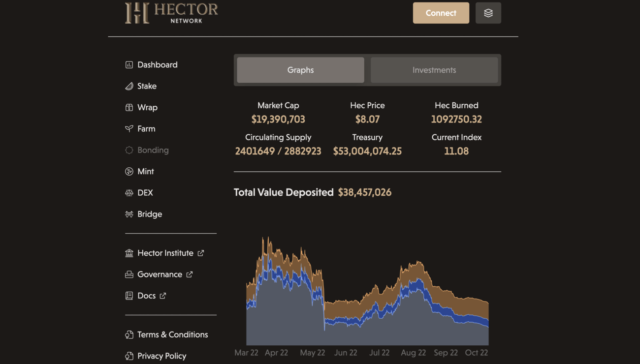Click the Privacy Policy icon

point(129,356)
